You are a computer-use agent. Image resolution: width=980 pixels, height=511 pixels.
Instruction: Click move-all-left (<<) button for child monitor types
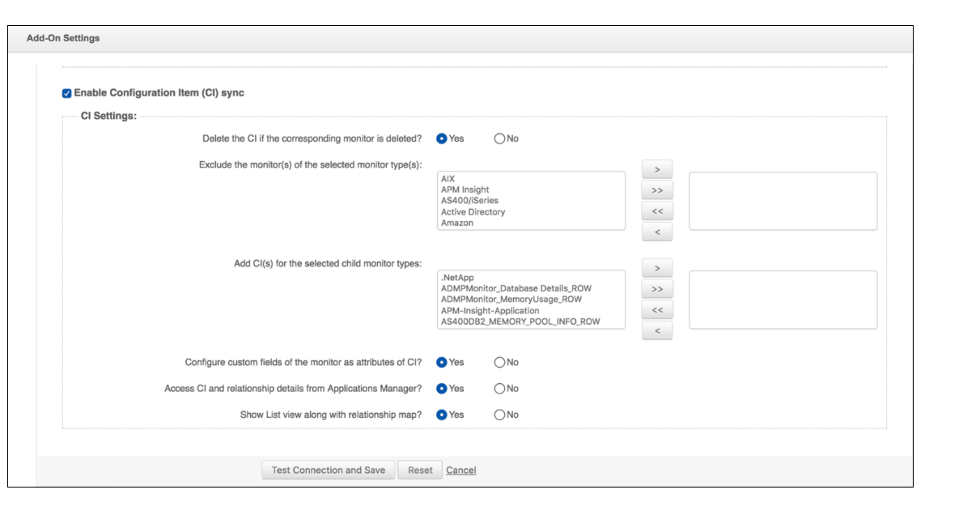(x=657, y=310)
